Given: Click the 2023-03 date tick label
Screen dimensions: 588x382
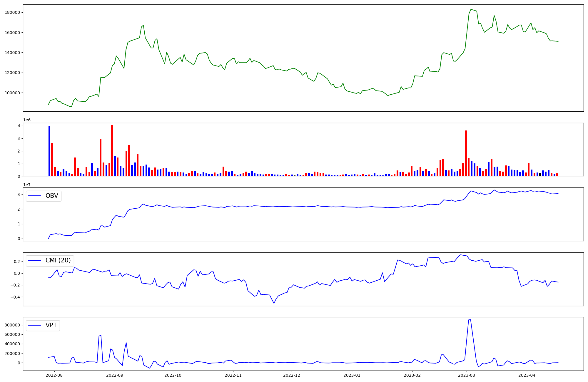Looking at the screenshot, I should [467, 375].
